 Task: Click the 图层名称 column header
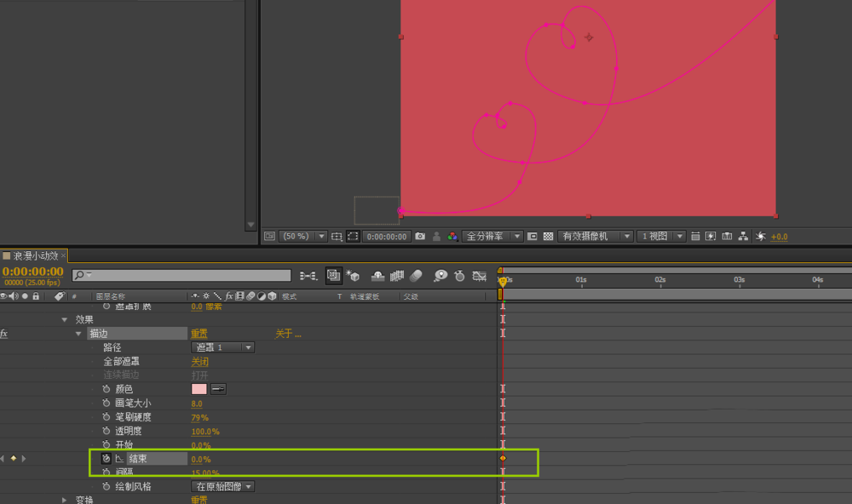[110, 296]
